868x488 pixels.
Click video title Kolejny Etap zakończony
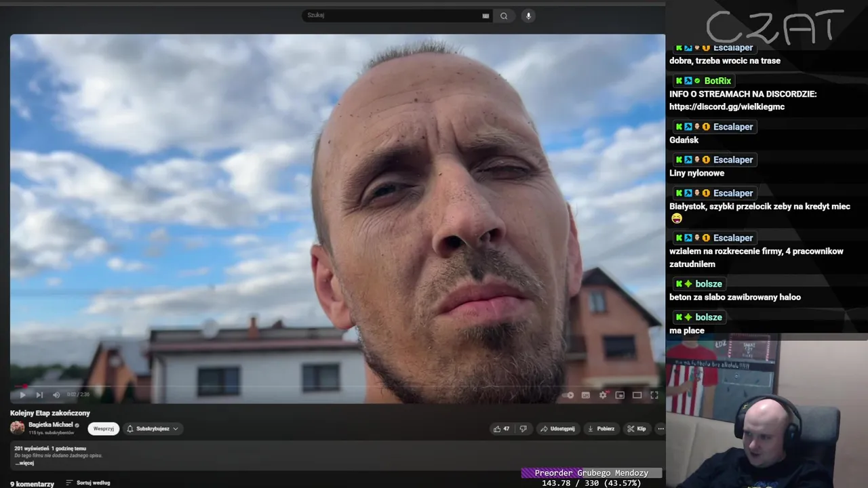pyautogui.click(x=50, y=413)
